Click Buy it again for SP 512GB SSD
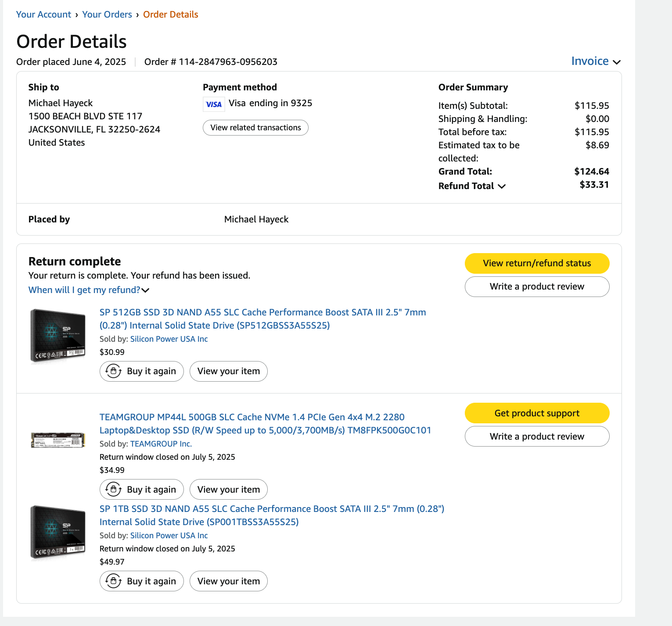Image resolution: width=672 pixels, height=626 pixels. 142,371
